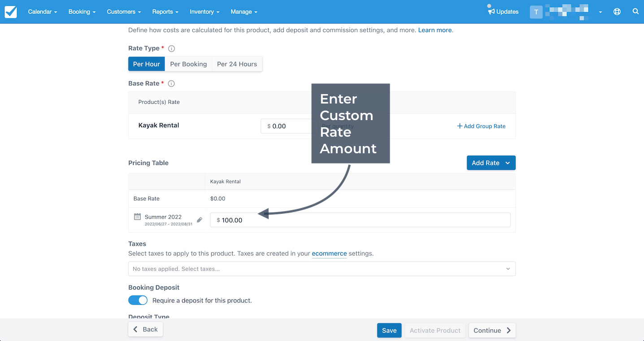This screenshot has height=341, width=644.
Task: Click the Product(s) Rate header text
Action: 159,102
